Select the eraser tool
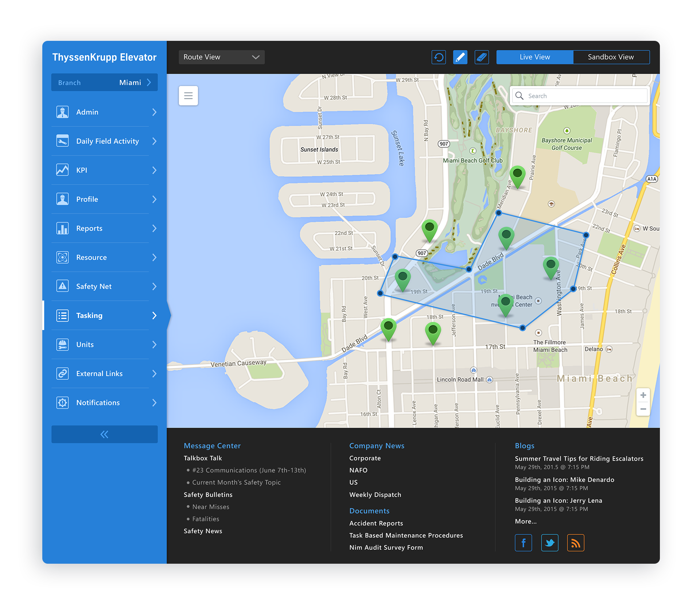The image size is (700, 606). (482, 57)
